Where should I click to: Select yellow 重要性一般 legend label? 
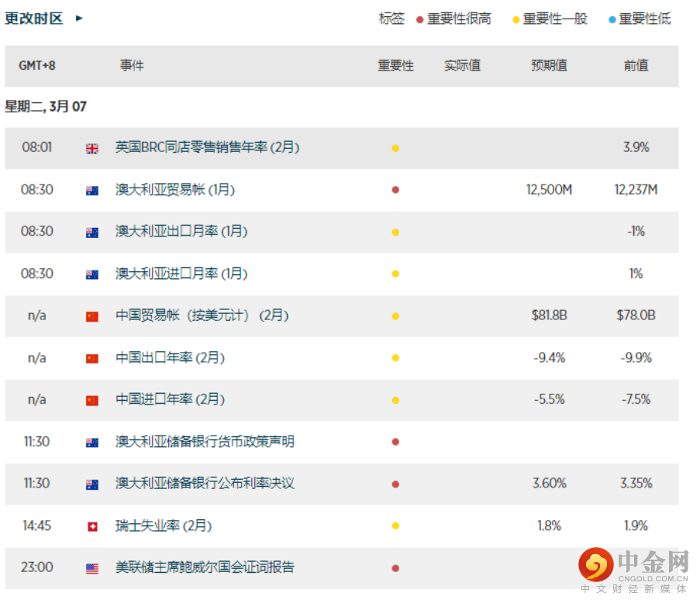(555, 19)
